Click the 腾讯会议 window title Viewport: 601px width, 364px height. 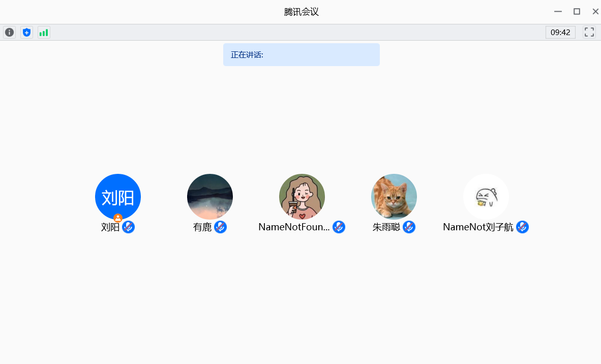pyautogui.click(x=302, y=12)
